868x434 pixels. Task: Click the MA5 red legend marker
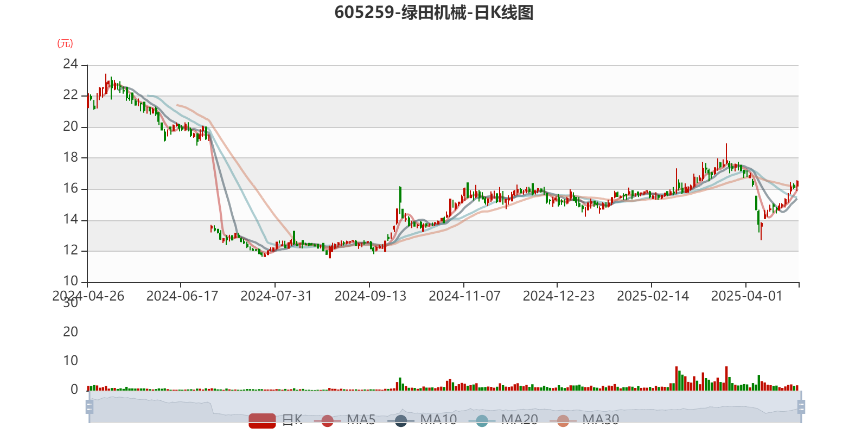327,420
